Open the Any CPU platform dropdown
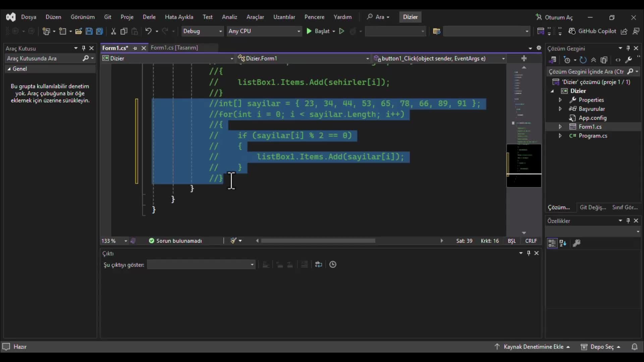 tap(264, 31)
